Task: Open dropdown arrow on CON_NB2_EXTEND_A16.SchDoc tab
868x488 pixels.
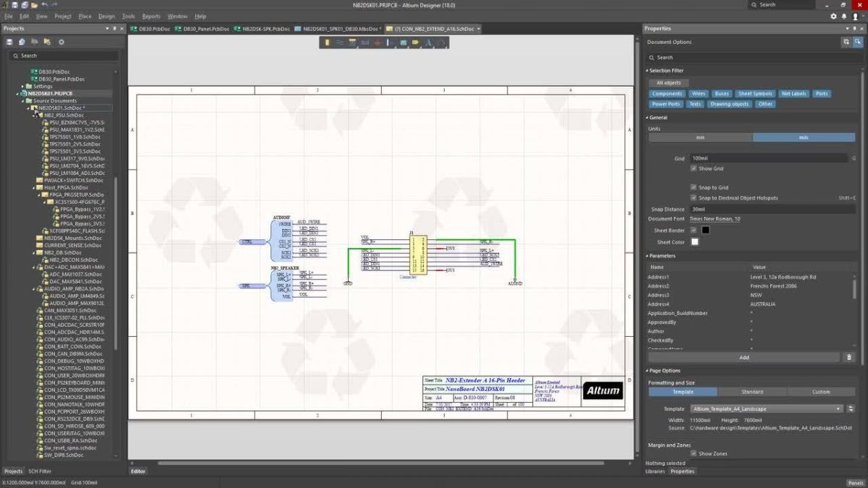Action: pos(479,29)
